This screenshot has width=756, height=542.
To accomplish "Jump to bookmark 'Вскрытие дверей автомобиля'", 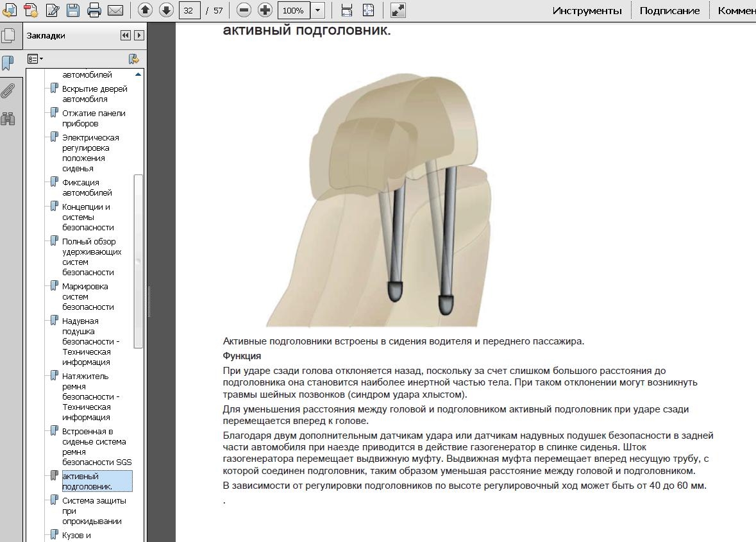I will click(94, 94).
